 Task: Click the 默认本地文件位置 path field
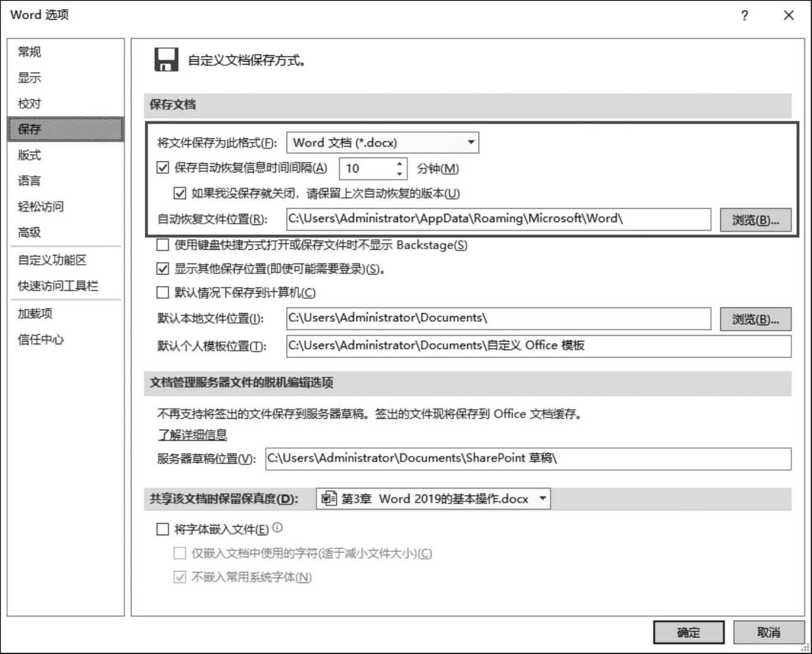(499, 318)
